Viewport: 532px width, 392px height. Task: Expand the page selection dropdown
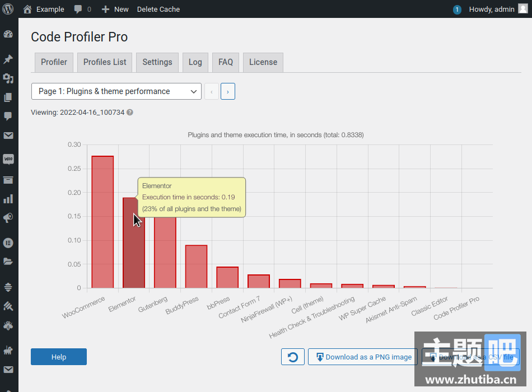[116, 91]
